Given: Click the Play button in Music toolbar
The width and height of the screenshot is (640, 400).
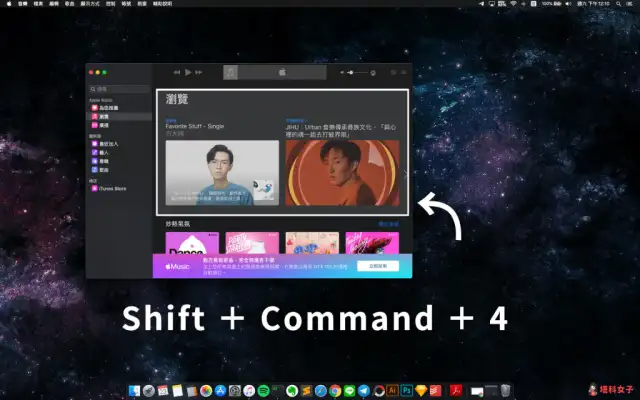Looking at the screenshot, I should tap(188, 72).
